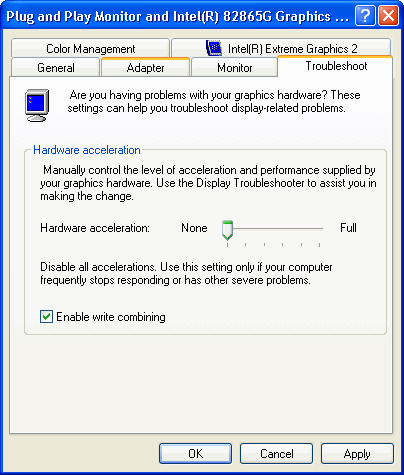Click the second tick on the acceleration slider
The width and height of the screenshot is (404, 475).
(246, 245)
